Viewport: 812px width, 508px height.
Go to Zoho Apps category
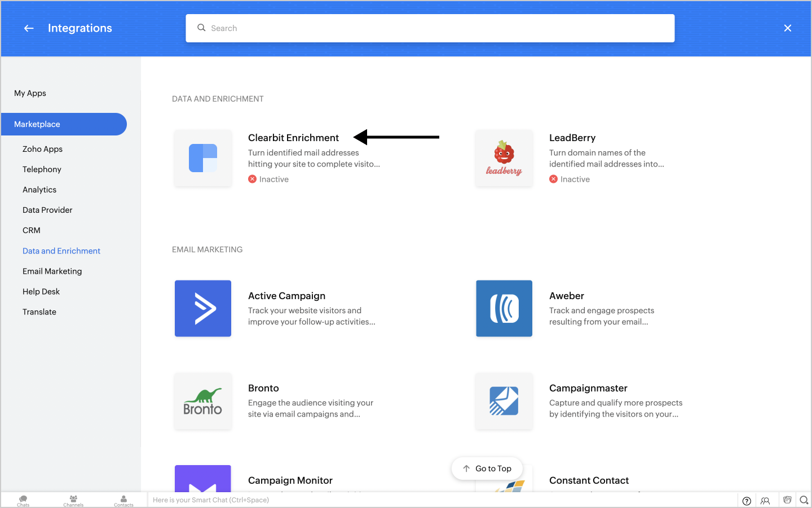42,149
